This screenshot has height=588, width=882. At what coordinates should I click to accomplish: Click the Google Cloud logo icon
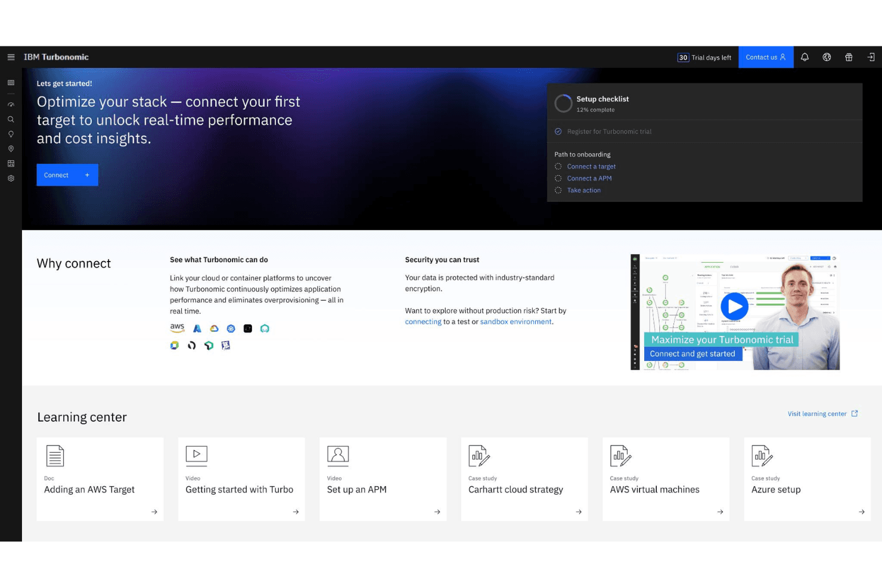[x=214, y=328]
